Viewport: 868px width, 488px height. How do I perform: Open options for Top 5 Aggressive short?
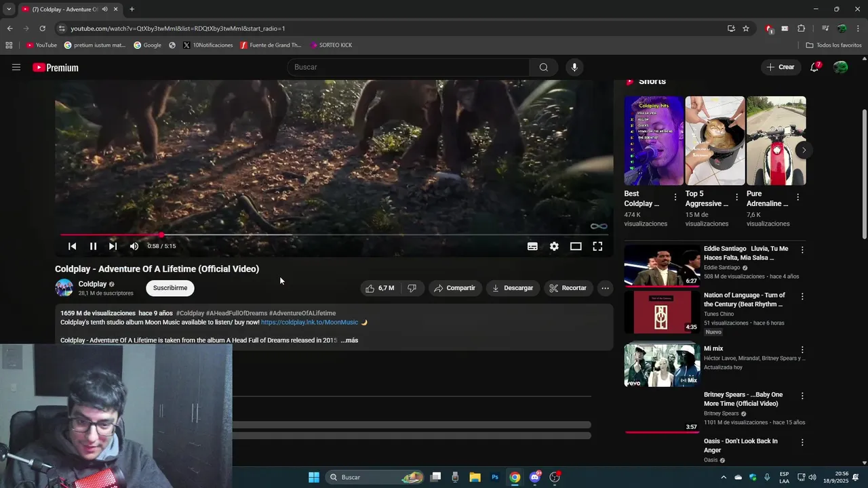point(736,197)
